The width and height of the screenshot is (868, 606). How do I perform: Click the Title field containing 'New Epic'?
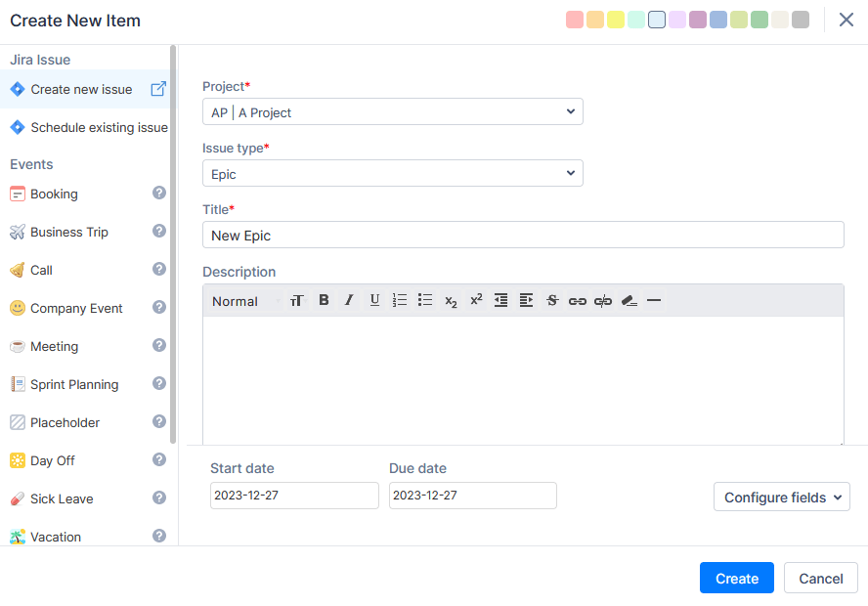523,234
